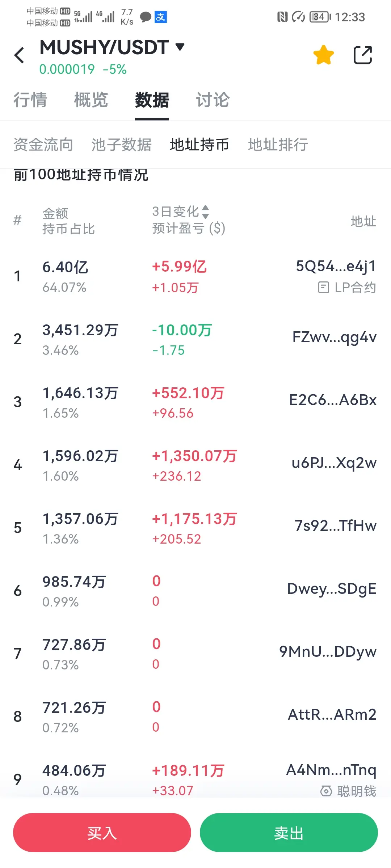Tap the red 买入 button
This screenshot has width=391, height=868.
click(102, 833)
